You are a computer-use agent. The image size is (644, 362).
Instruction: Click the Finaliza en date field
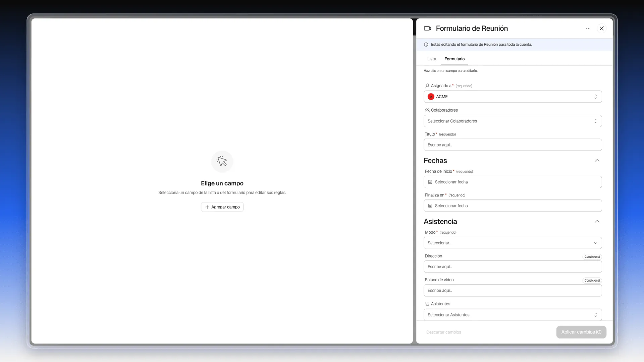click(x=513, y=206)
